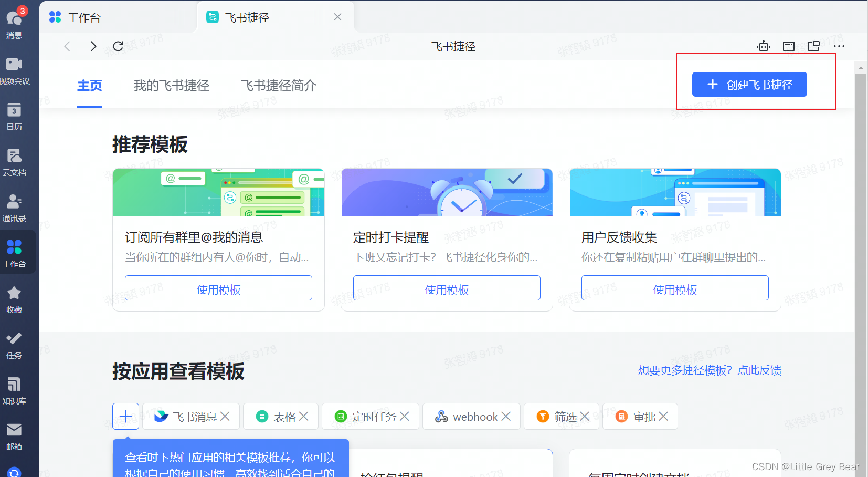
Task: Open 收藏 favorites in sidebar
Action: click(14, 299)
